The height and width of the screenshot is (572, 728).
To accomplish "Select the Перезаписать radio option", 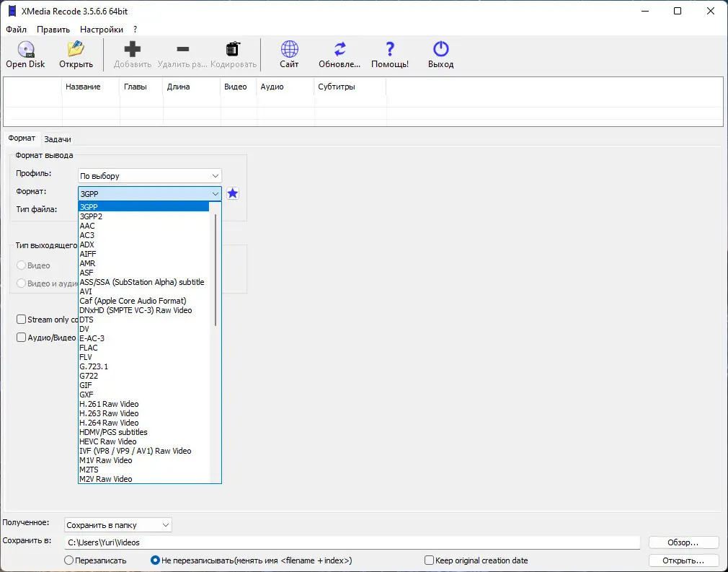I will coord(68,560).
